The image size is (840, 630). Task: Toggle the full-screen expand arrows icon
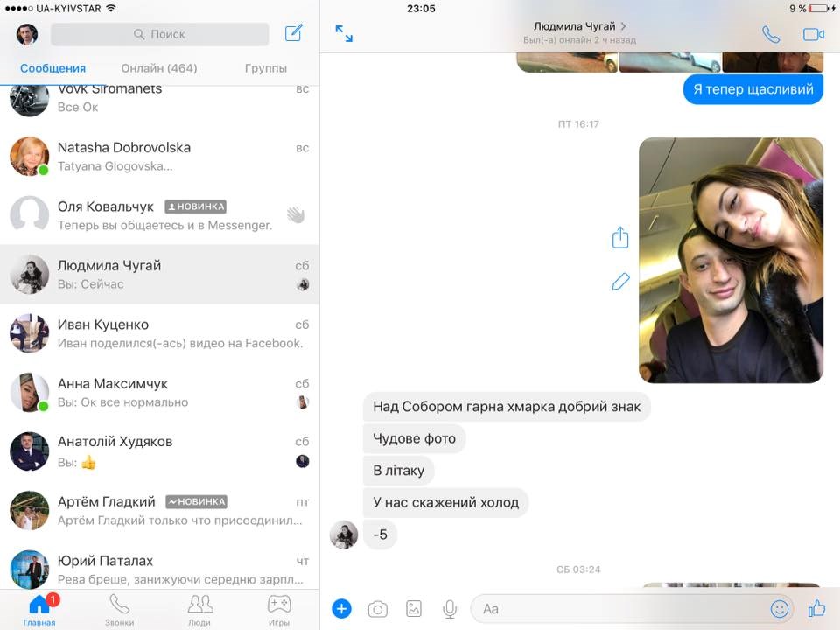[x=344, y=34]
